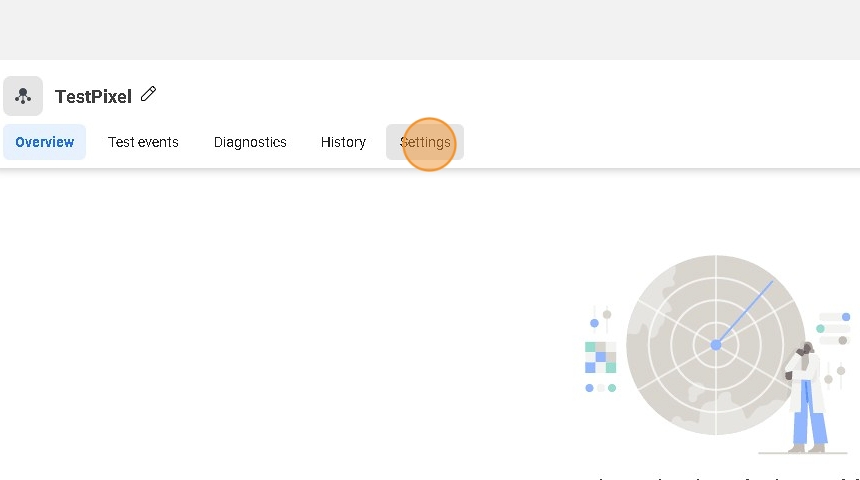The height and width of the screenshot is (480, 860).
Task: Click the bottom gray toggle graphic
Action: click(x=835, y=340)
